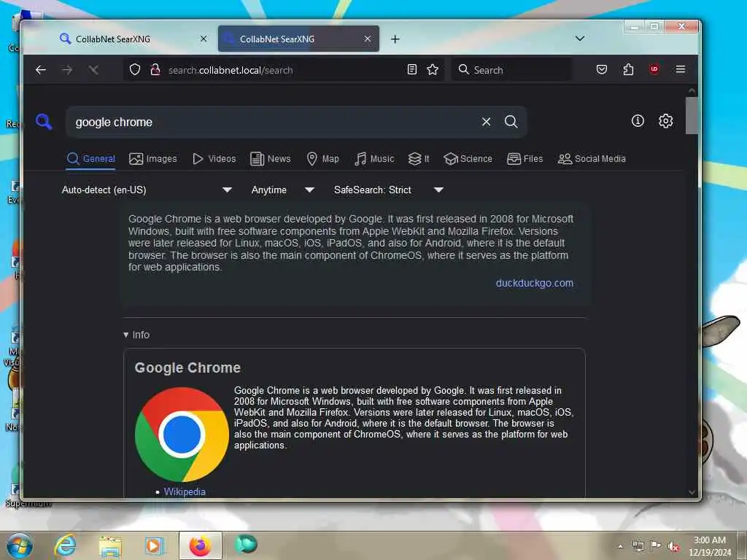Submit search with the magnifier button
This screenshot has height=560, width=747.
pos(511,122)
